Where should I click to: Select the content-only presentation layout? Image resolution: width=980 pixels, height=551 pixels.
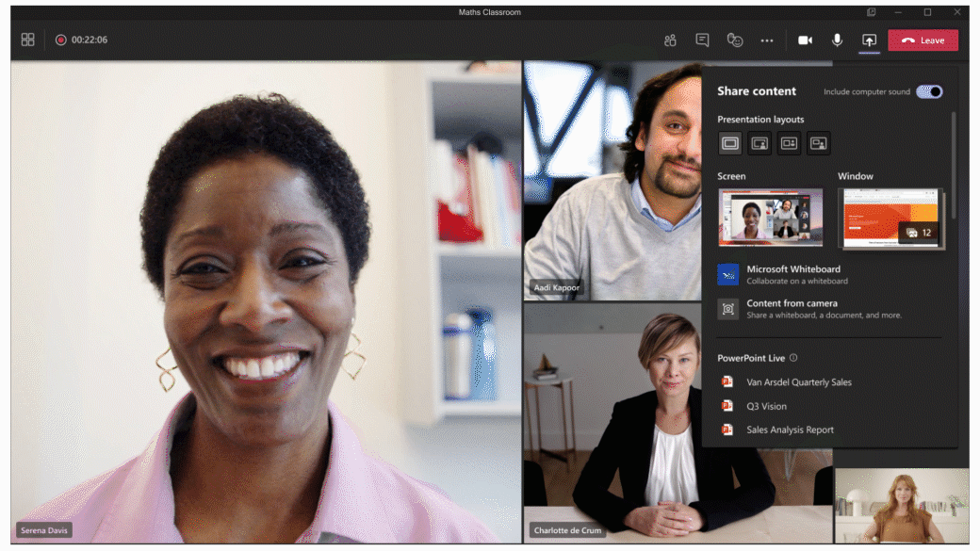coord(729,143)
